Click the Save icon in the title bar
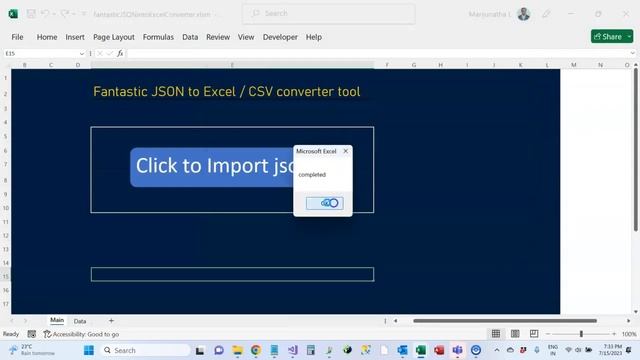This screenshot has width=640, height=360. click(31, 14)
